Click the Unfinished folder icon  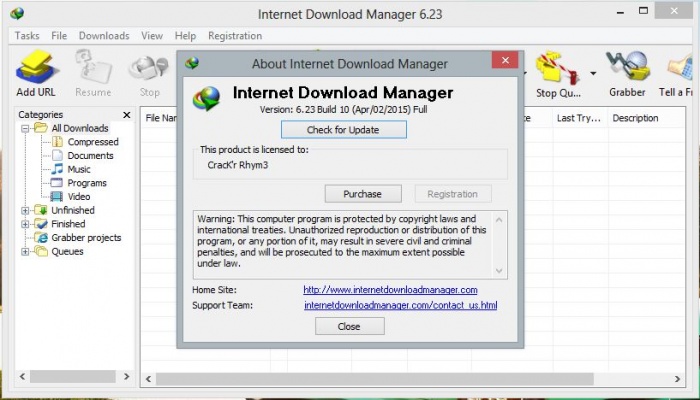tap(41, 210)
